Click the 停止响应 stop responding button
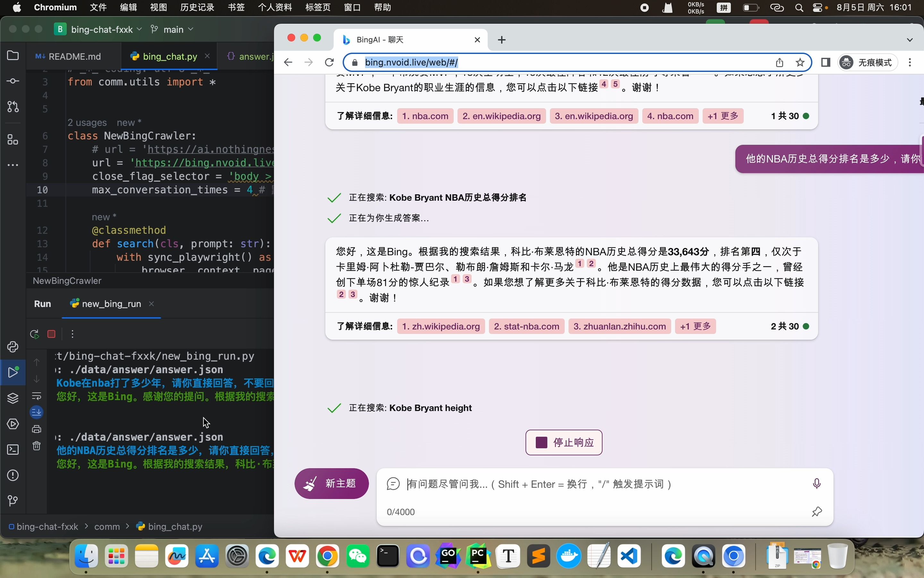 coord(564,443)
